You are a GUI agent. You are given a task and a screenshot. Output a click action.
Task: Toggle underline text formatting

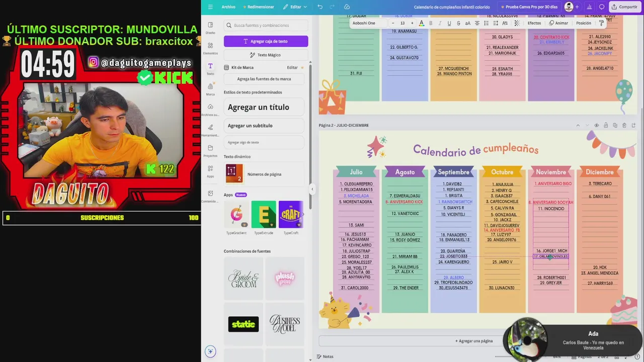449,23
